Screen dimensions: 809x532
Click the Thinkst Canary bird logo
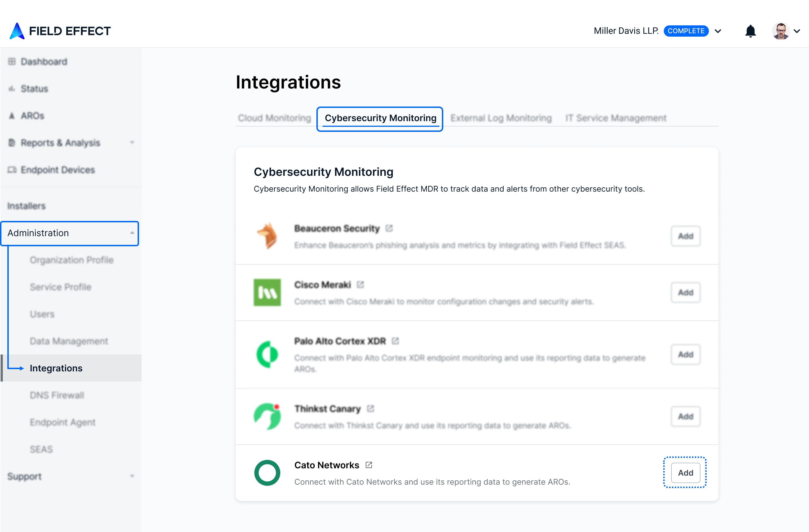coord(267,416)
